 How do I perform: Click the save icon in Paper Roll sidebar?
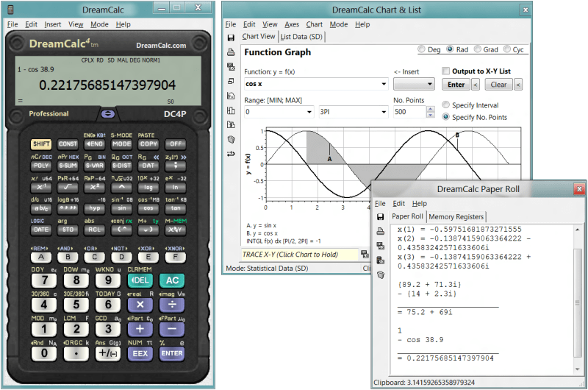(x=380, y=216)
